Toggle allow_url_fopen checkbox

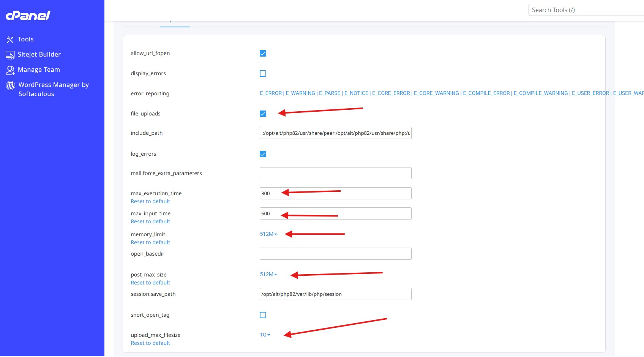coord(263,54)
